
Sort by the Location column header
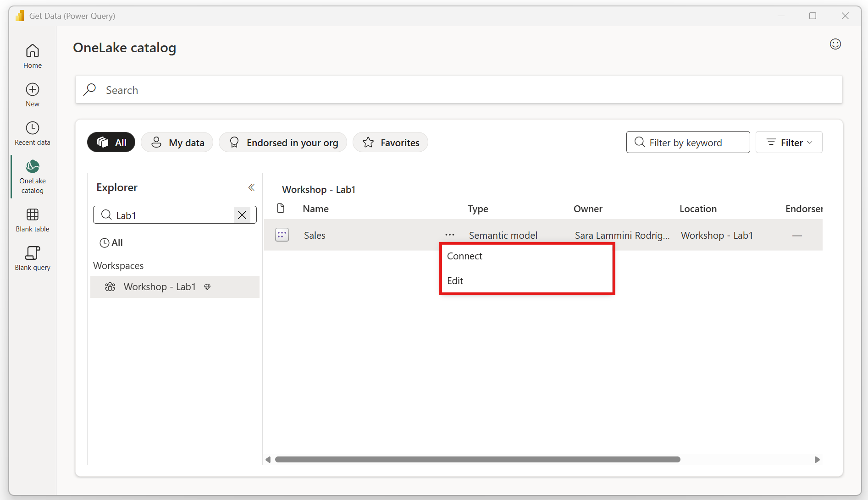pyautogui.click(x=698, y=209)
